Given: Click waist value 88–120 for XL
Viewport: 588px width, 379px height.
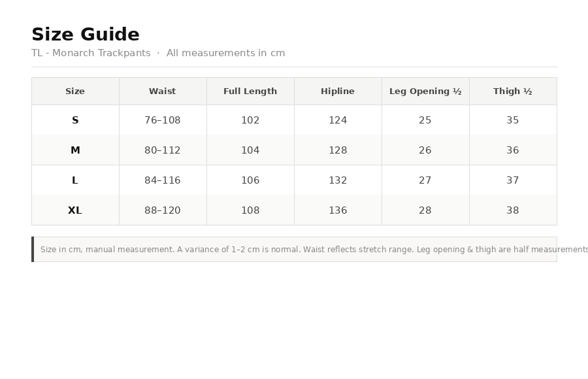Looking at the screenshot, I should pos(163,210).
